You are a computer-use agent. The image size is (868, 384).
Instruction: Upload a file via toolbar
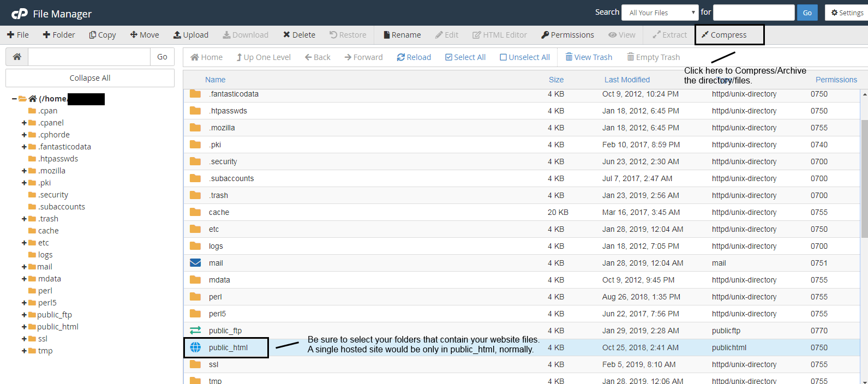pos(191,35)
